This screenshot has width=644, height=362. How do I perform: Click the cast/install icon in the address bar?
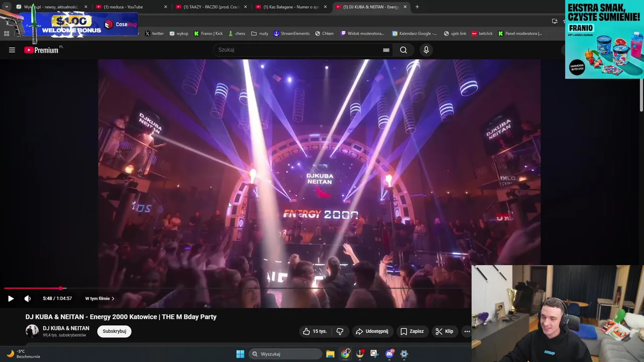coord(554,21)
